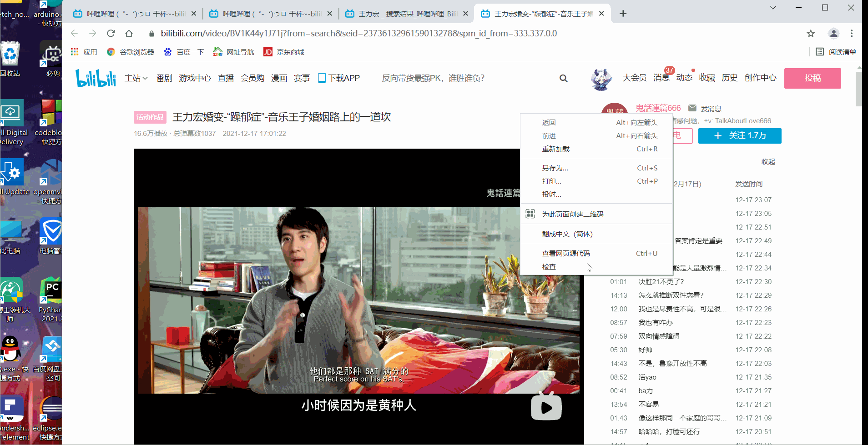Select 重新加载 in the context menu
This screenshot has width=868, height=445.
(596, 149)
